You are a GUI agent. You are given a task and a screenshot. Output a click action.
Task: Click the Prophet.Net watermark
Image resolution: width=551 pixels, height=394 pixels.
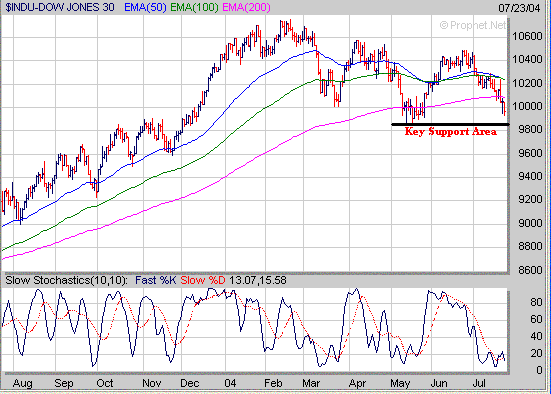tap(473, 25)
